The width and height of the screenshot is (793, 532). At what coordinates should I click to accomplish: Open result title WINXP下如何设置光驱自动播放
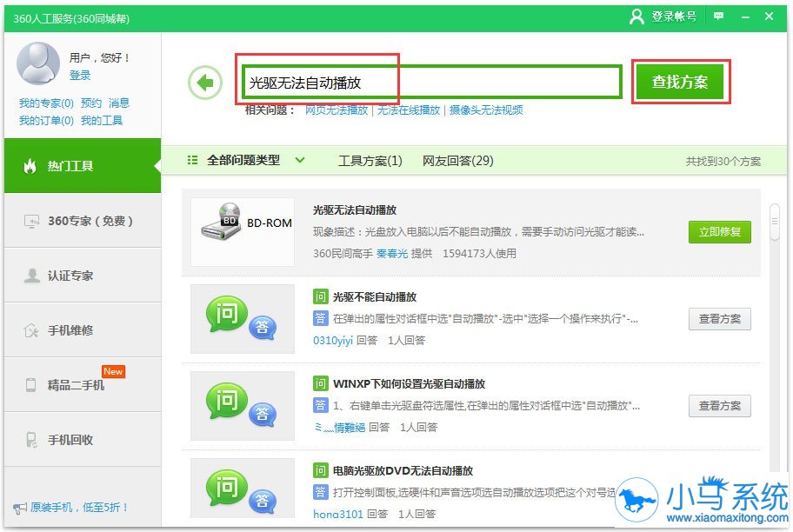409,384
